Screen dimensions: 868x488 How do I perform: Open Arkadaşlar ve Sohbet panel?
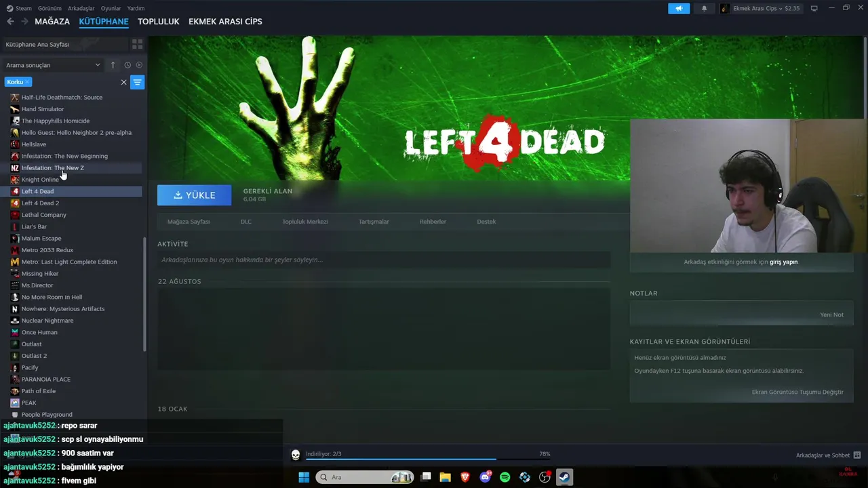click(828, 455)
